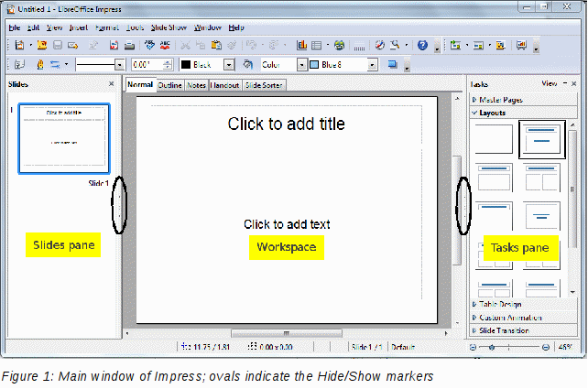Click the Line hand icon
Viewport: 588px width, 389px height.
point(40,64)
